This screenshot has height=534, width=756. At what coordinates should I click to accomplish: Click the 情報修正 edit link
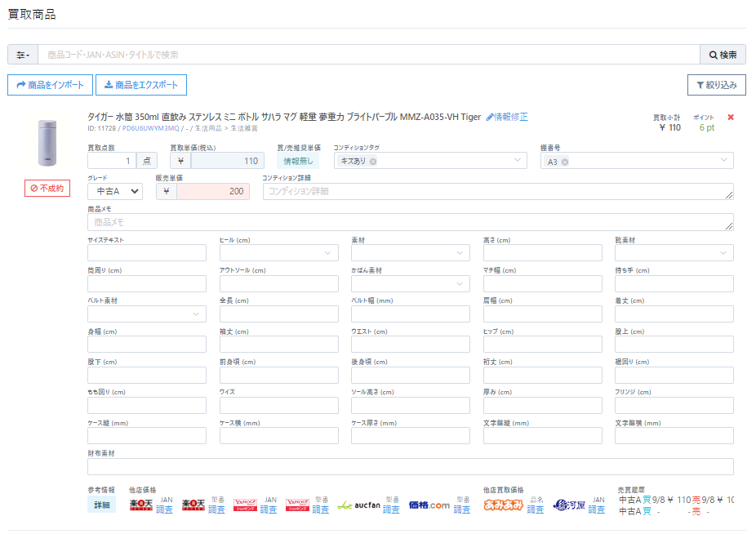click(507, 117)
